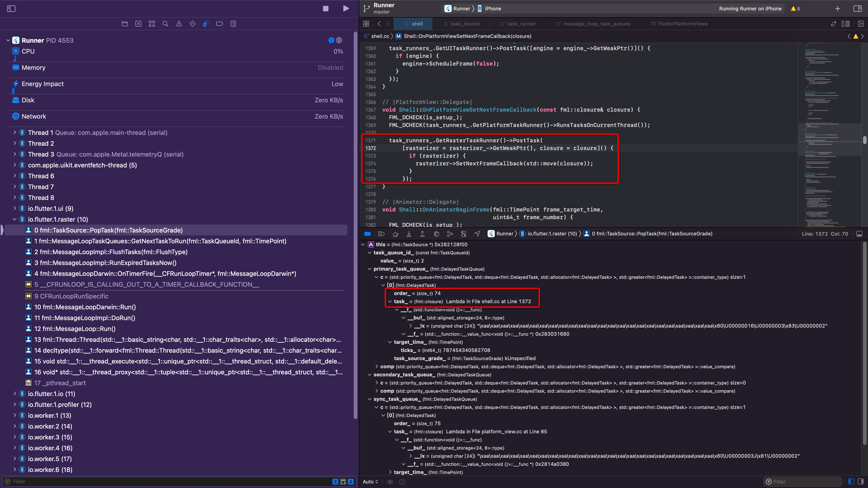Open the Symbol navigator icon
Image resolution: width=868 pixels, height=488 pixels.
(152, 23)
